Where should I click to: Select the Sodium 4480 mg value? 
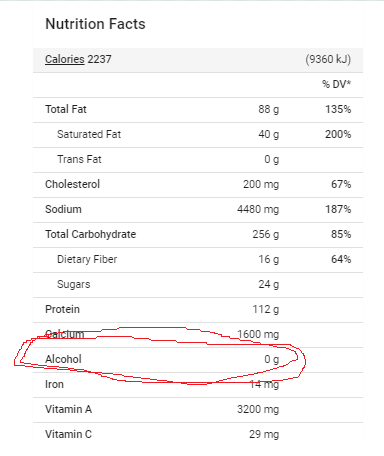point(258,209)
